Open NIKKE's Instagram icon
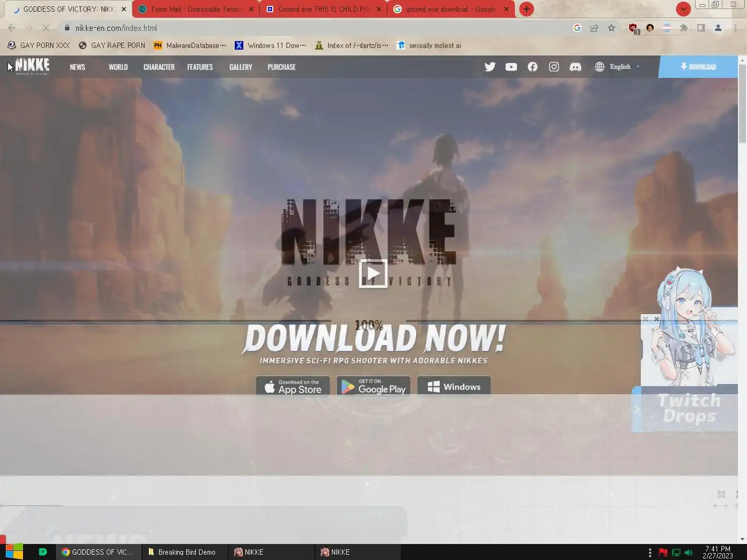Image resolution: width=747 pixels, height=560 pixels. [x=554, y=67]
